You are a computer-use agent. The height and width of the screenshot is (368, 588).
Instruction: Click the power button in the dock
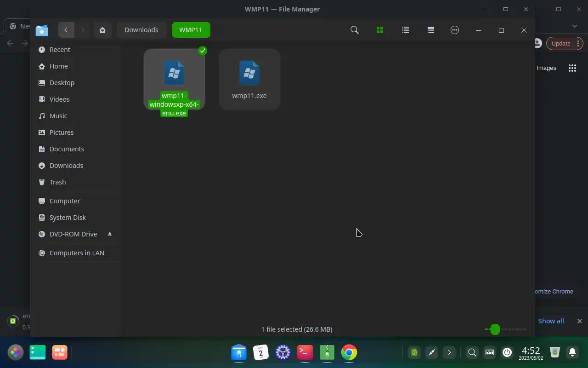[x=507, y=353]
